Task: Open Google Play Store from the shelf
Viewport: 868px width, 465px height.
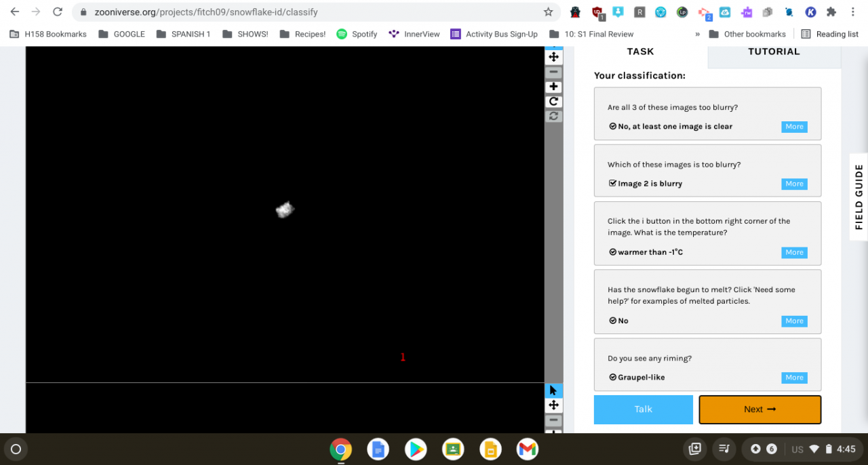Action: coord(415,449)
